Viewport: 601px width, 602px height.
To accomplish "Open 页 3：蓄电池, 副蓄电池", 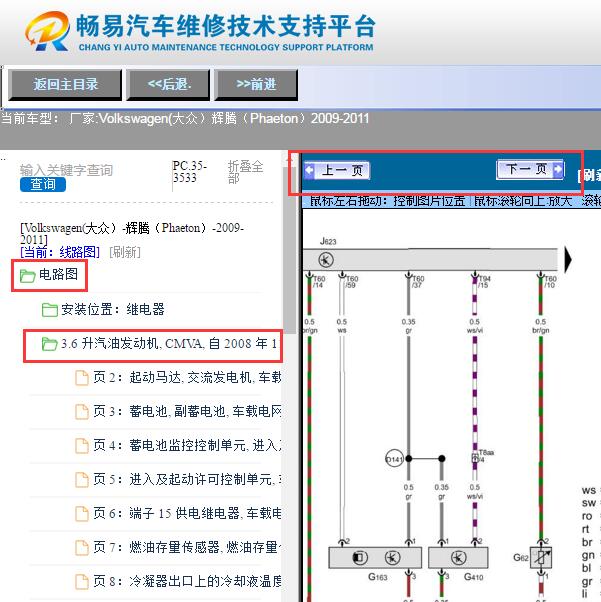I will [x=187, y=411].
